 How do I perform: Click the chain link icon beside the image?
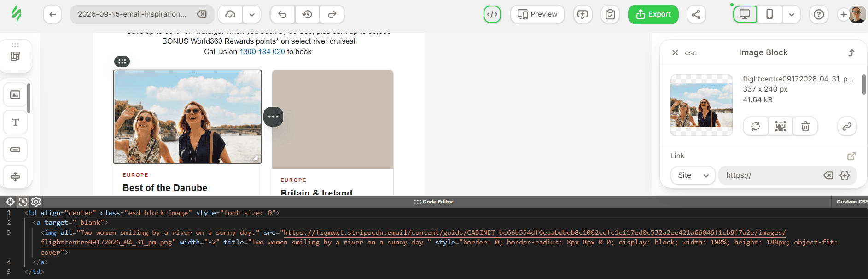pos(847,127)
